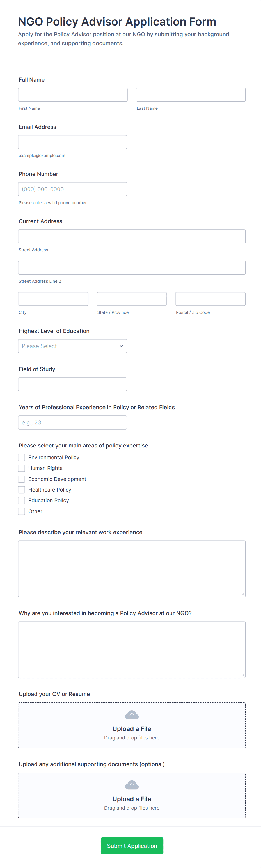Click the cloud icon in supporting documents area
Screen dimensions: 261x868
pyautogui.click(x=132, y=785)
